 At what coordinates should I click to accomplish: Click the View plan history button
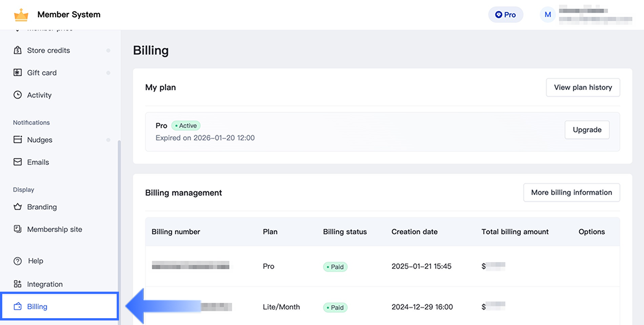coord(583,87)
